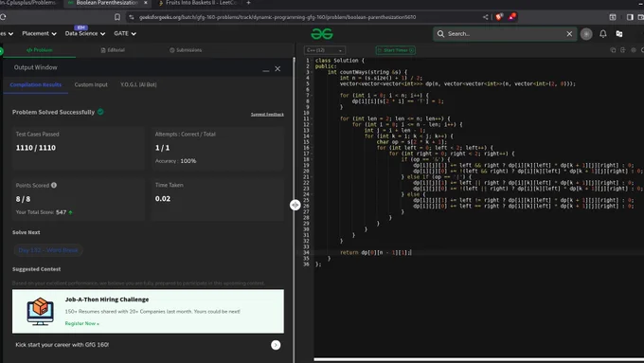This screenshot has height=363, width=644.
Task: Toggle the browser sidebar panel icon
Action: click(630, 17)
